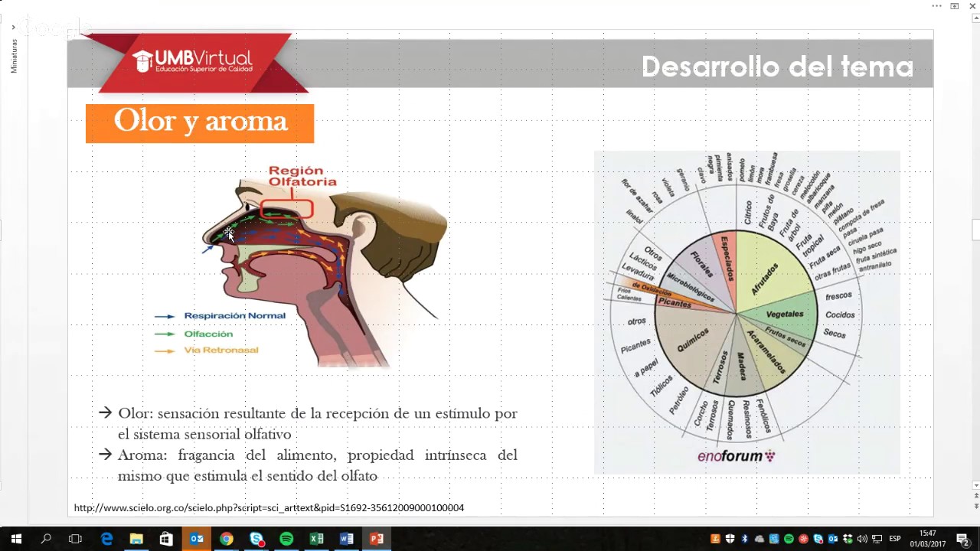Screen dimensions: 980x551
Task: Select the enoforum aroma wheel image
Action: tap(747, 312)
